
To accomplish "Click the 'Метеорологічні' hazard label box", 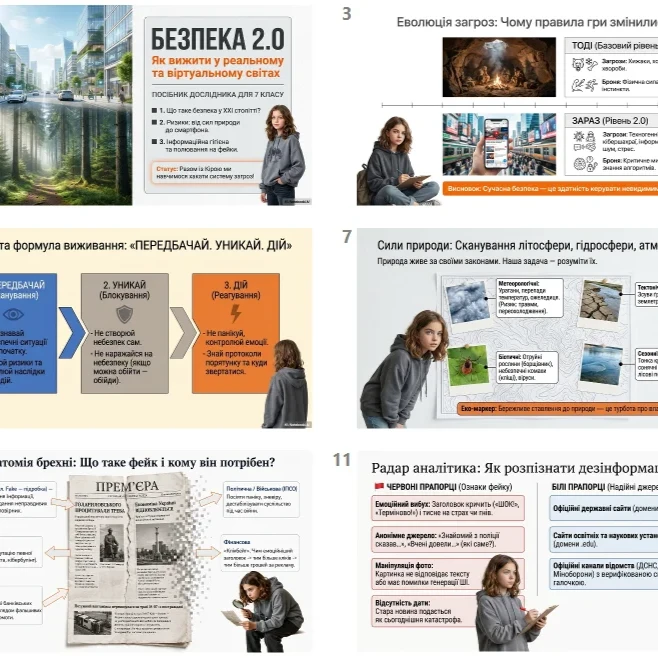I will [x=529, y=298].
